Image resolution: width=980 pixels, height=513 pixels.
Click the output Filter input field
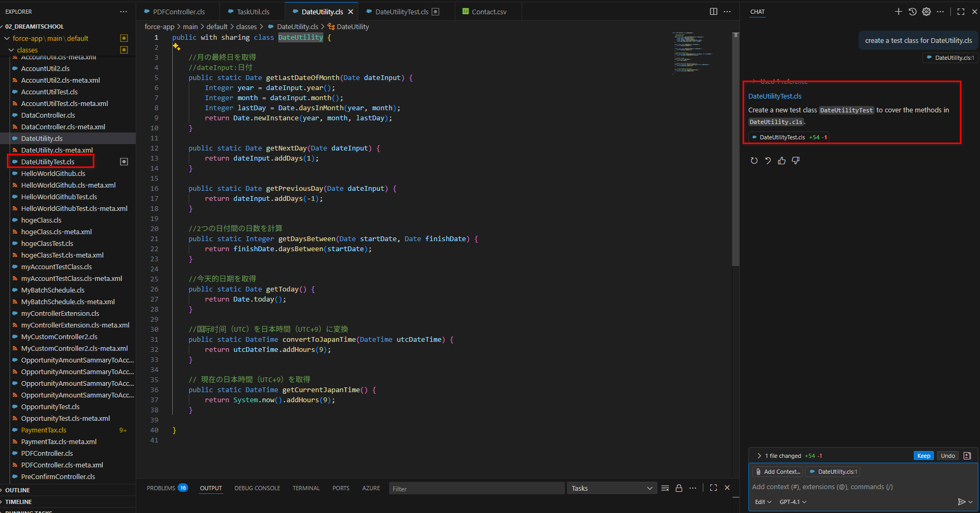[476, 489]
